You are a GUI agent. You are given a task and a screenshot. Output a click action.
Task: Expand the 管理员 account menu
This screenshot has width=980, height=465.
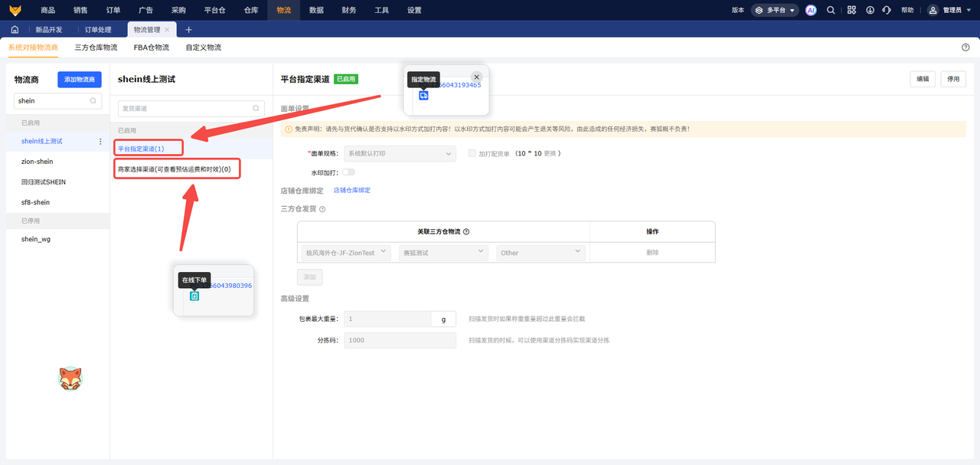pos(949,10)
